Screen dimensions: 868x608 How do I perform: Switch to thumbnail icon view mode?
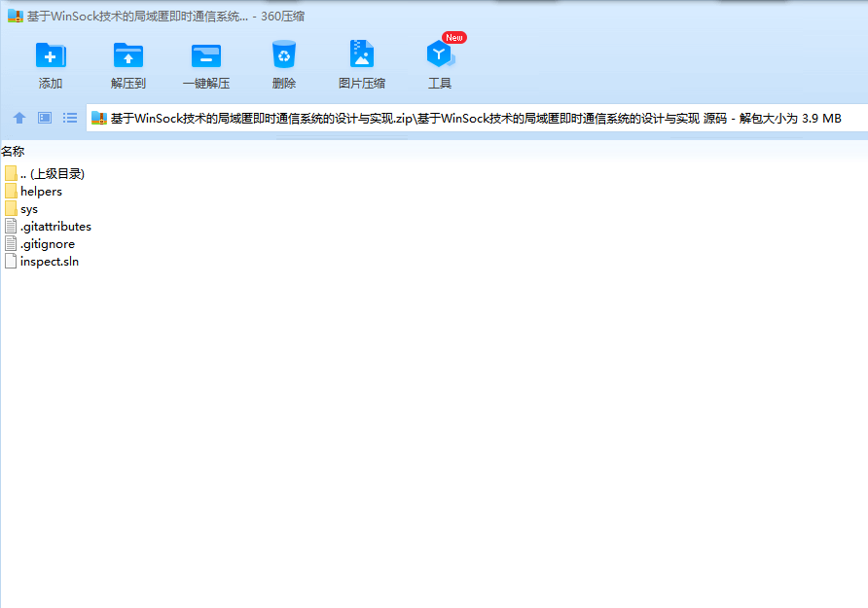tap(45, 118)
